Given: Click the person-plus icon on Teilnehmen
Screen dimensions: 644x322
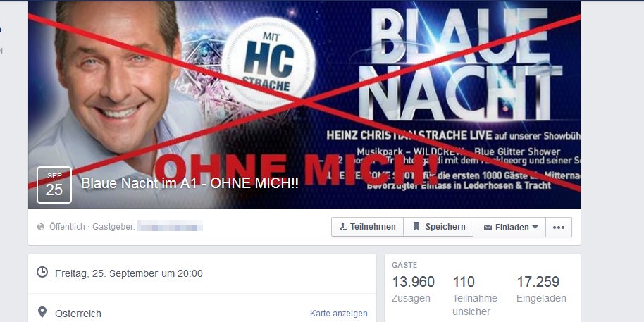Looking at the screenshot, I should [343, 227].
